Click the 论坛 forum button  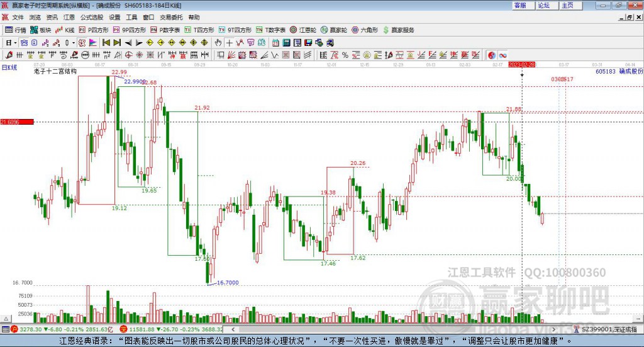(x=547, y=5)
